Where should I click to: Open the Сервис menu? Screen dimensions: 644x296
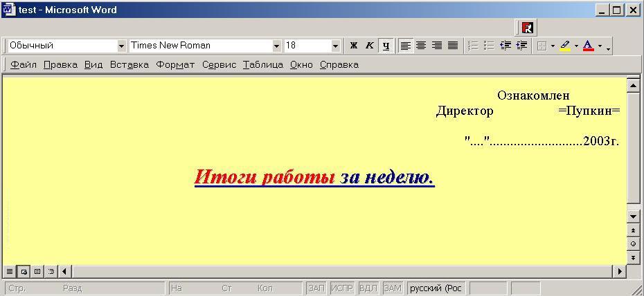click(x=220, y=65)
